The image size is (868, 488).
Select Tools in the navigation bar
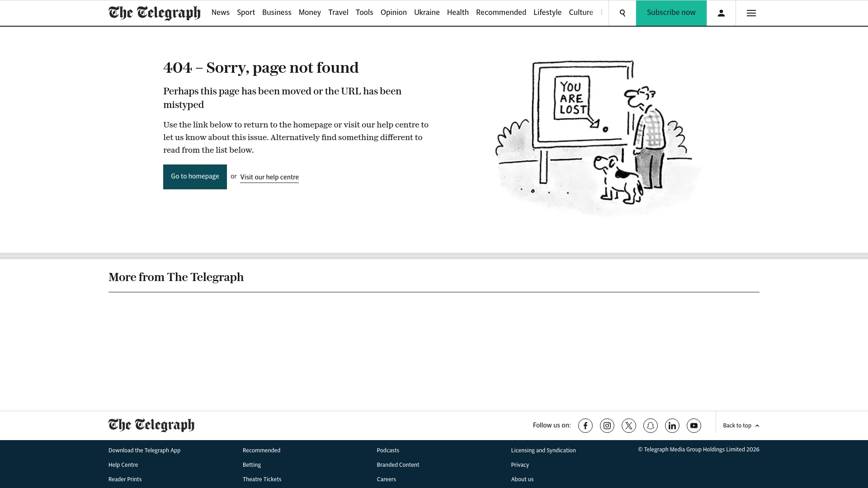[364, 13]
